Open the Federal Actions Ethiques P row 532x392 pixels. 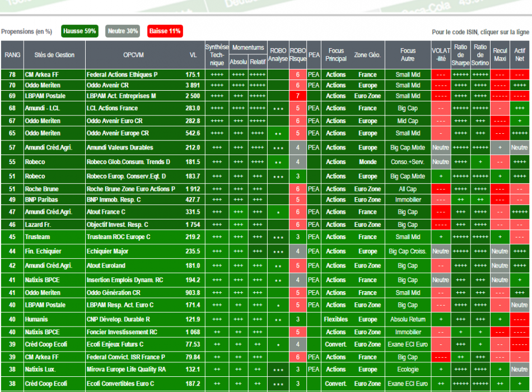(265, 74)
